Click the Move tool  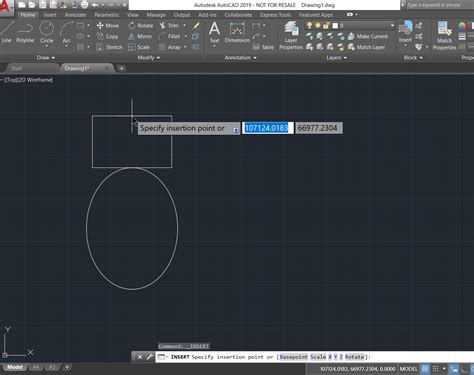click(x=107, y=26)
